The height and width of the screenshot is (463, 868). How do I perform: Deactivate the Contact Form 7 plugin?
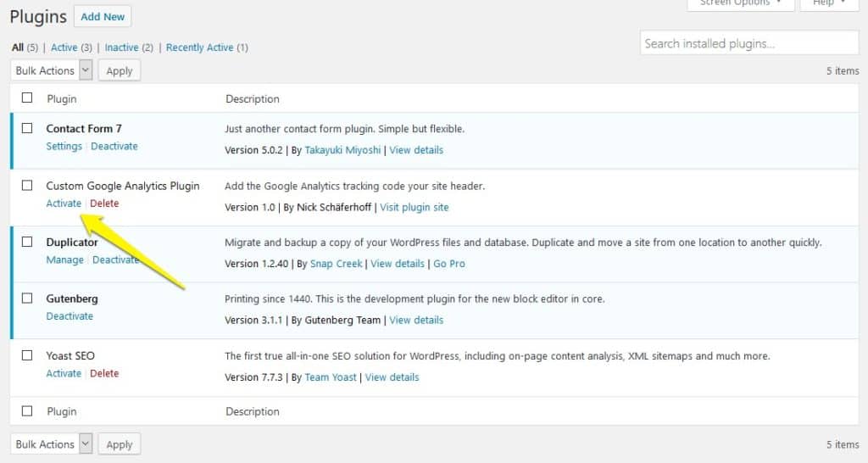coord(114,146)
